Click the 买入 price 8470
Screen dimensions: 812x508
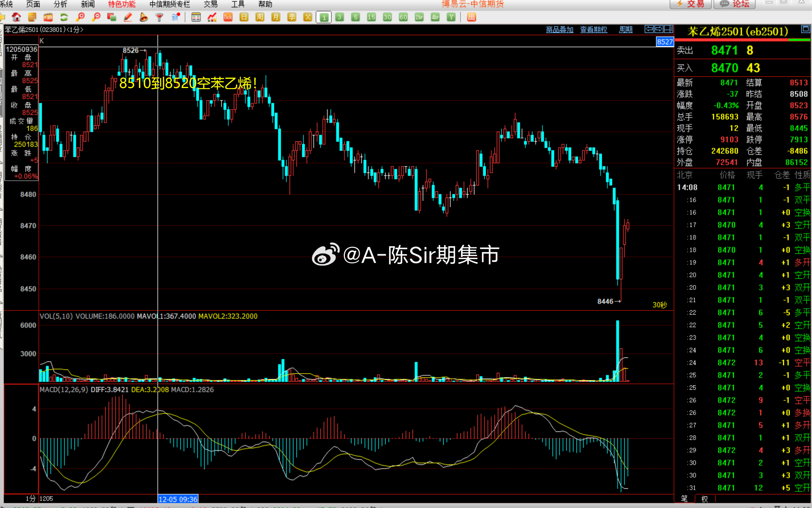click(x=724, y=68)
